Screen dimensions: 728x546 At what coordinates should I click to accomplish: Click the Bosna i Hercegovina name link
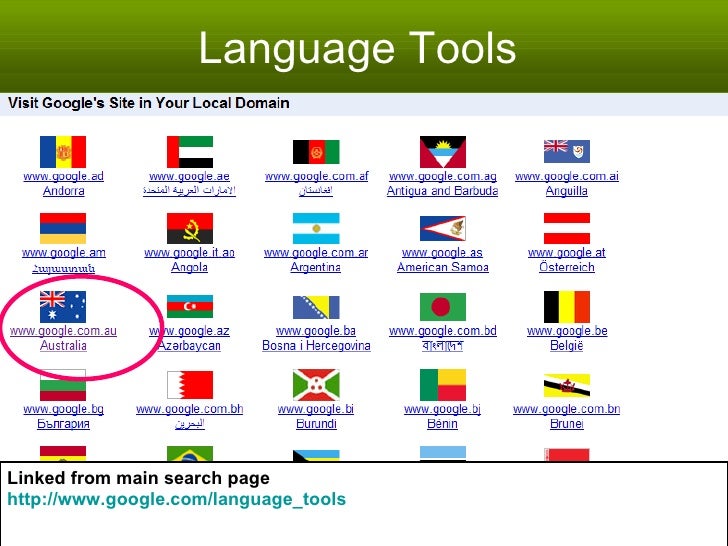(316, 345)
